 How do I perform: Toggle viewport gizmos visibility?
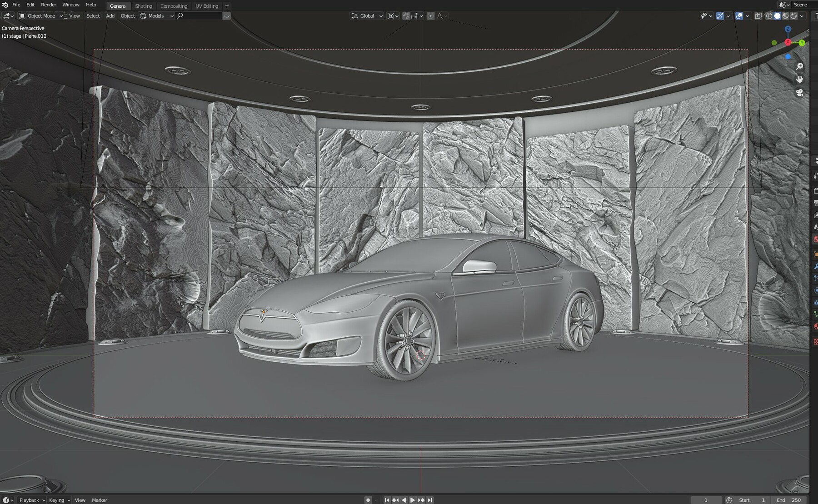point(719,15)
